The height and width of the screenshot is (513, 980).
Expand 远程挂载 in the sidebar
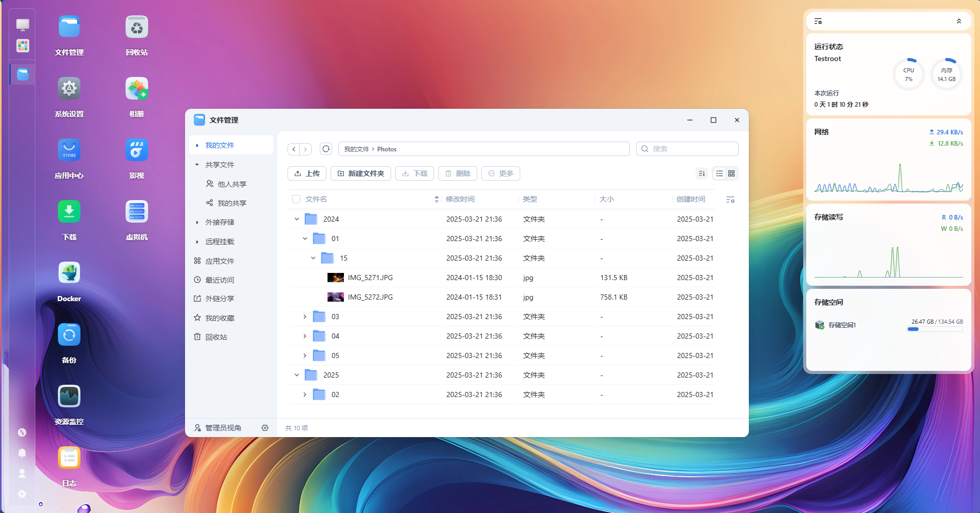pos(197,242)
